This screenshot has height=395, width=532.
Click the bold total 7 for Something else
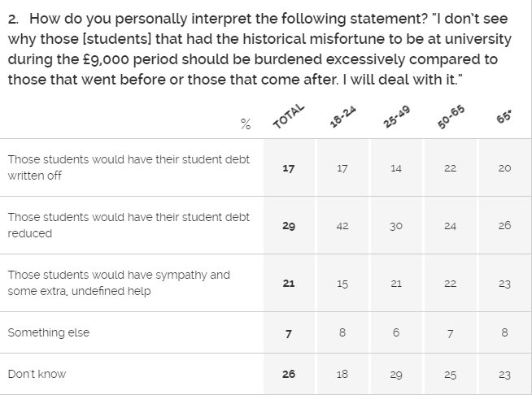289,334
